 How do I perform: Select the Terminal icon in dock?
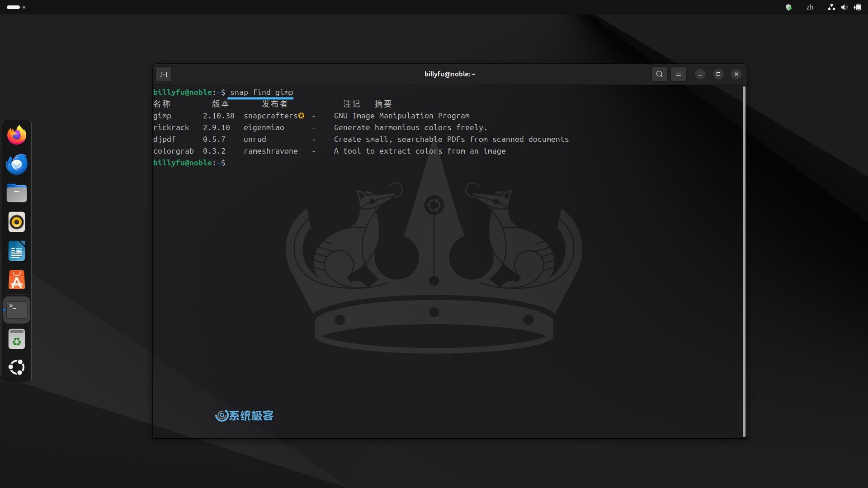(x=17, y=310)
